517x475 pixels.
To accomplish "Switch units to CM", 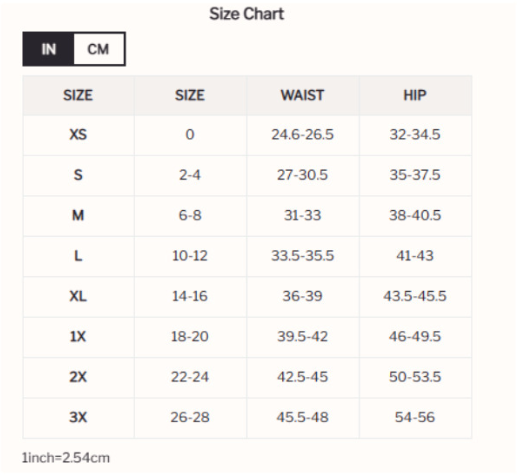I will [x=99, y=49].
